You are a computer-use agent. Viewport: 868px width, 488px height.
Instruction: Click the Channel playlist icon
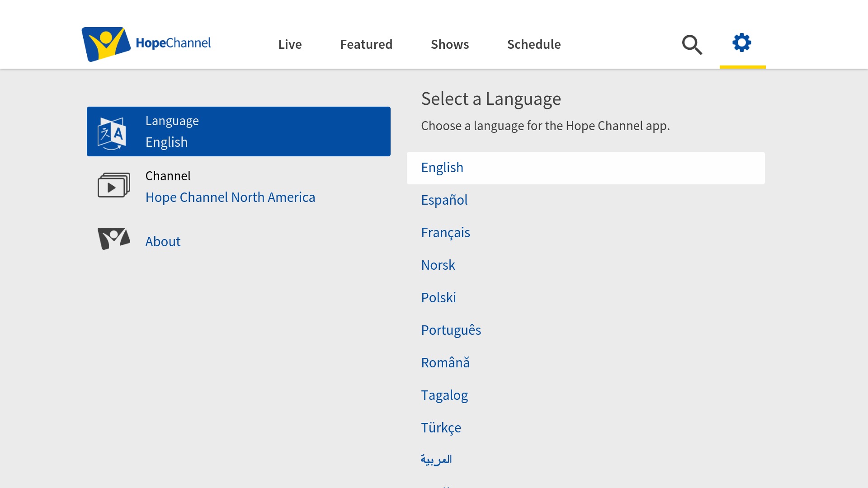tap(113, 185)
